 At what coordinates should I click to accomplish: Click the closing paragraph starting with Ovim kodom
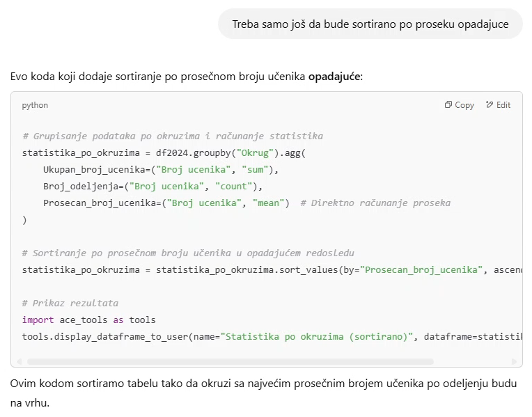tap(264, 393)
